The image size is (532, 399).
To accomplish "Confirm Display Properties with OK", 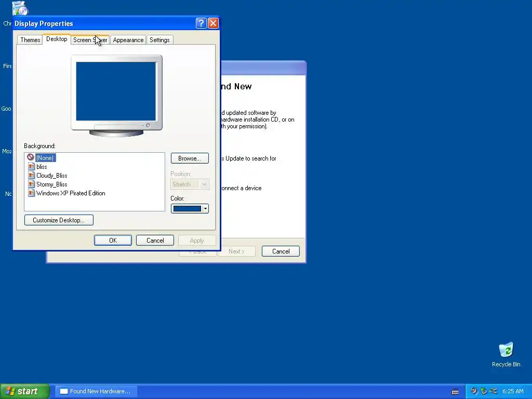I will click(113, 241).
